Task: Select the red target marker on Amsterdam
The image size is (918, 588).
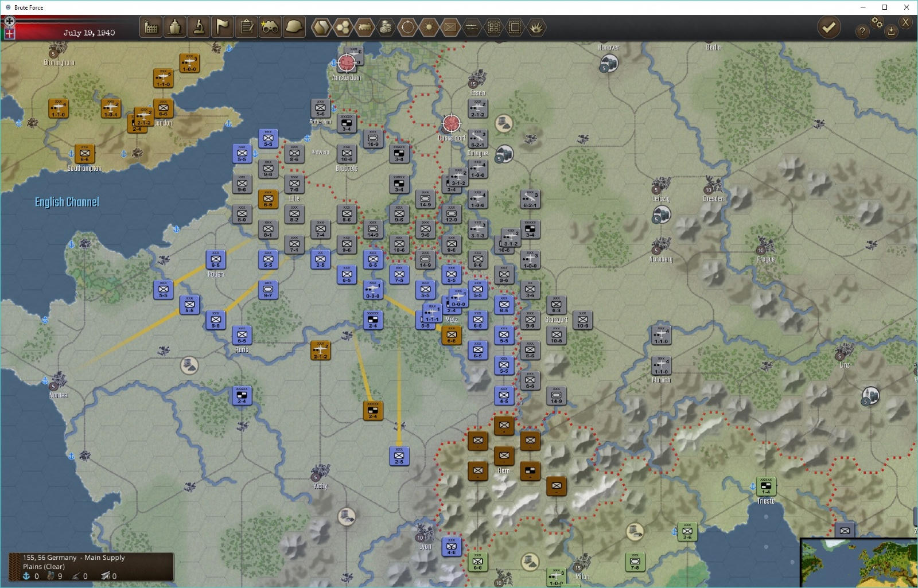Action: [347, 63]
